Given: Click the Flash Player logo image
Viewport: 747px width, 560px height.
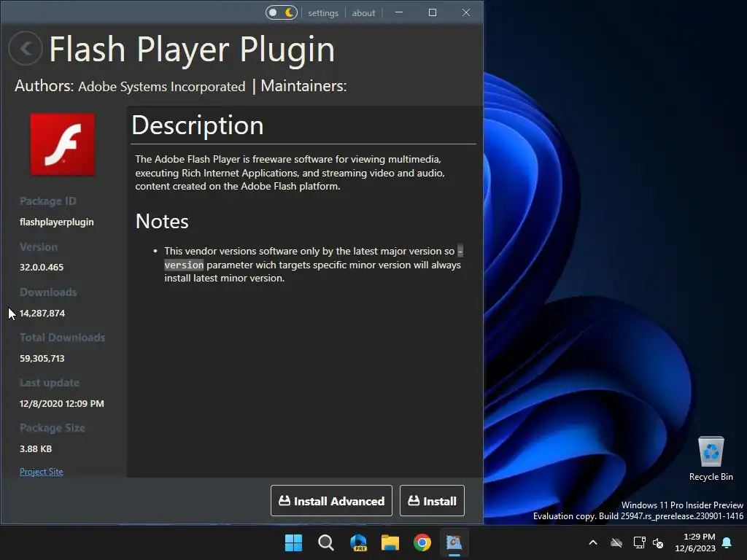Looking at the screenshot, I should [63, 144].
